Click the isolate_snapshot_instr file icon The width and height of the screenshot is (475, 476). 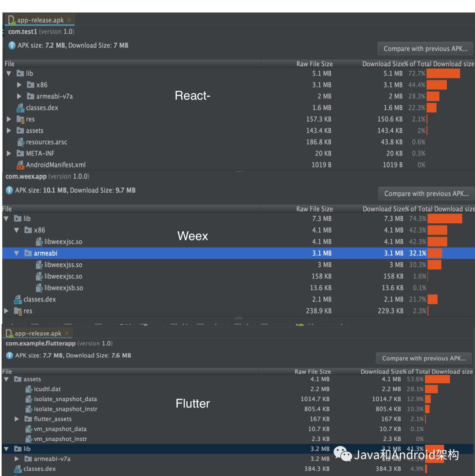coord(29,409)
